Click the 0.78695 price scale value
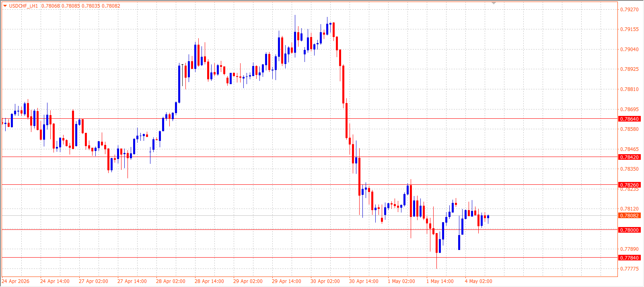644x287 pixels. pos(629,109)
